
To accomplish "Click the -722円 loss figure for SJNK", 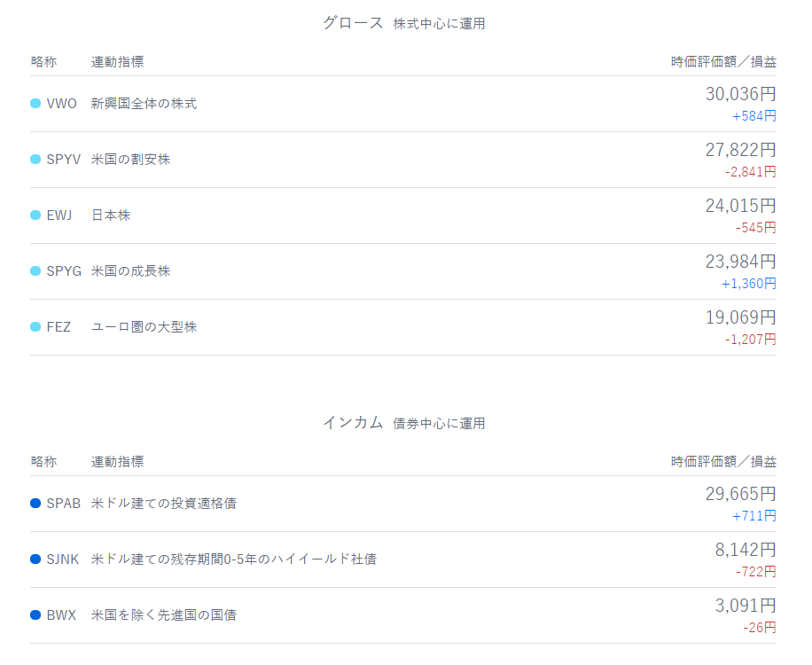I will coord(755,572).
